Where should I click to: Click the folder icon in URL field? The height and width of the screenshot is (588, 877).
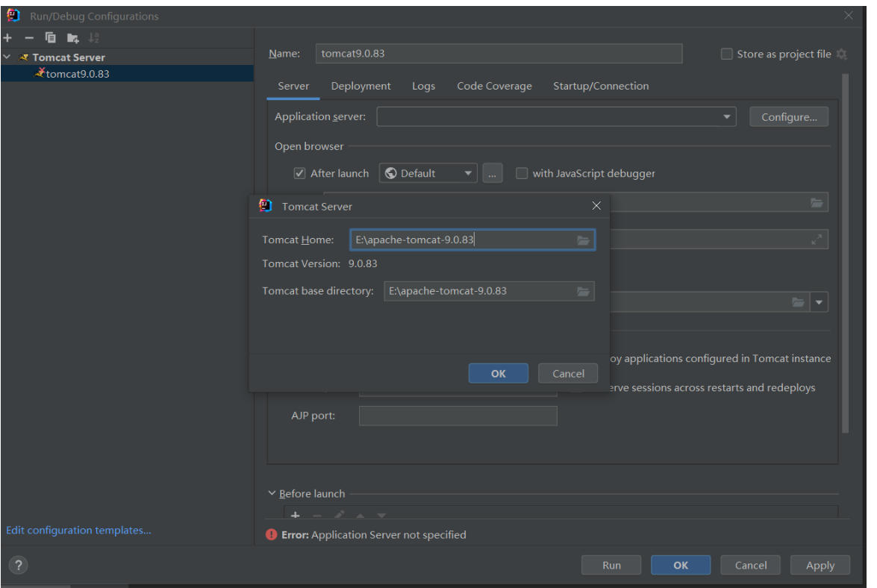pyautogui.click(x=817, y=202)
